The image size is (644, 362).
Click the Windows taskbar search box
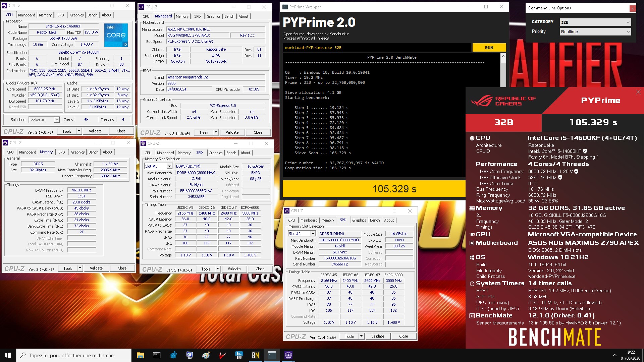click(x=74, y=355)
